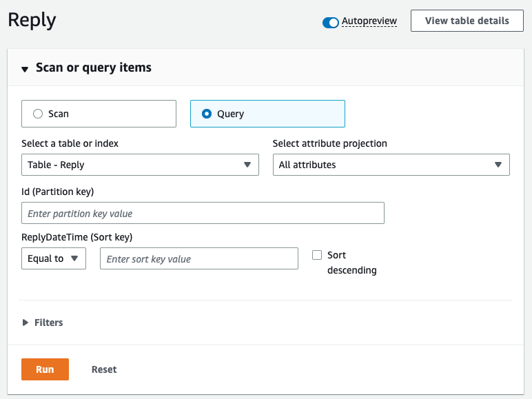Open View table details
Screen dimensions: 532x399
point(467,21)
